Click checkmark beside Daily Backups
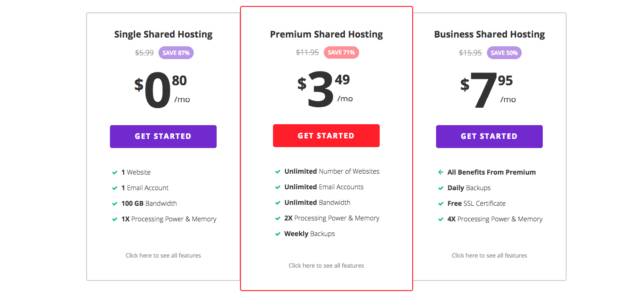Viewport: 644px width, 297px height. tap(441, 188)
